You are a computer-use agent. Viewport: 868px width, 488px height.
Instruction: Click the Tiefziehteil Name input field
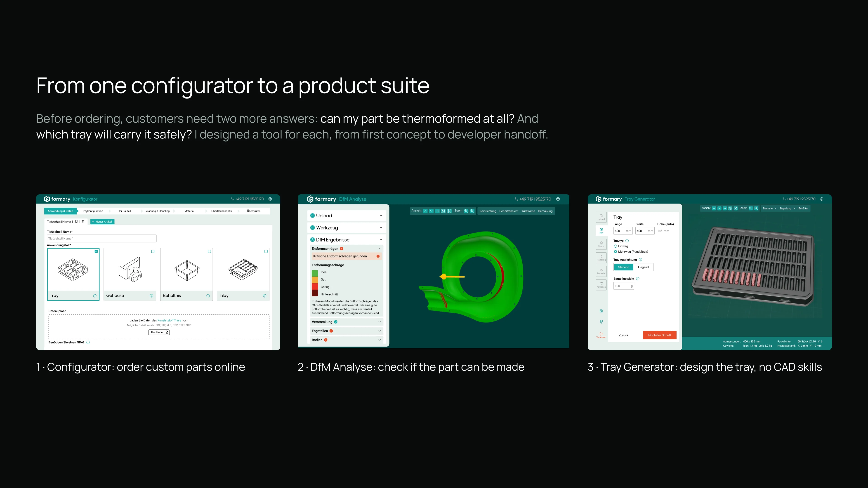pyautogui.click(x=102, y=238)
